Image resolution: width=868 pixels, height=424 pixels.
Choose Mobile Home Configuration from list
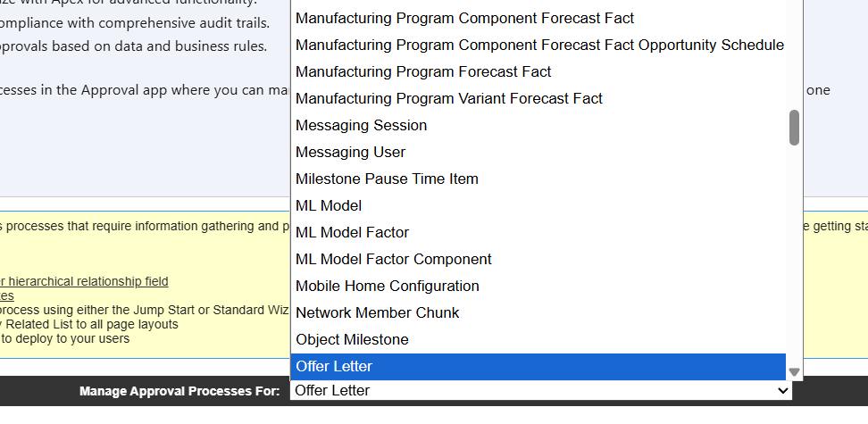(x=388, y=286)
